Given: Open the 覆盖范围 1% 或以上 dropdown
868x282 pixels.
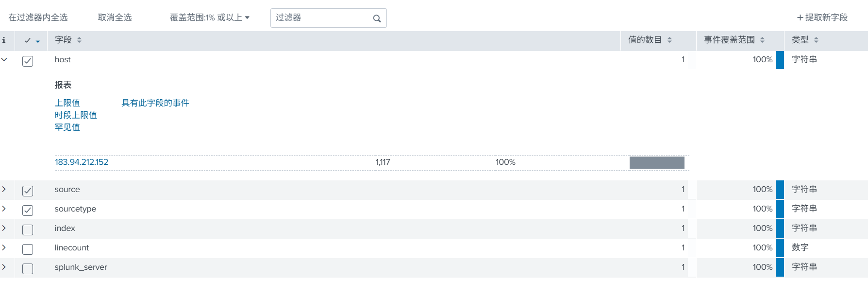Looking at the screenshot, I should coord(209,18).
